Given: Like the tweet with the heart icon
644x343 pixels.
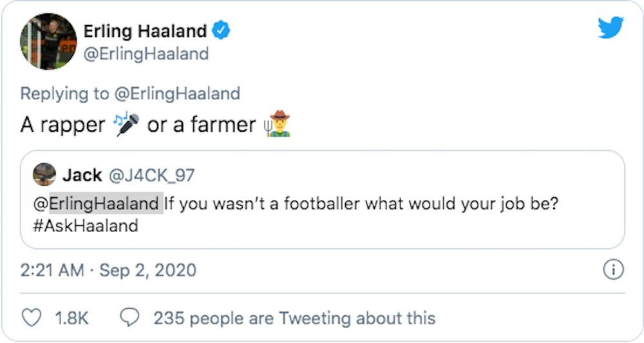Looking at the screenshot, I should (31, 317).
